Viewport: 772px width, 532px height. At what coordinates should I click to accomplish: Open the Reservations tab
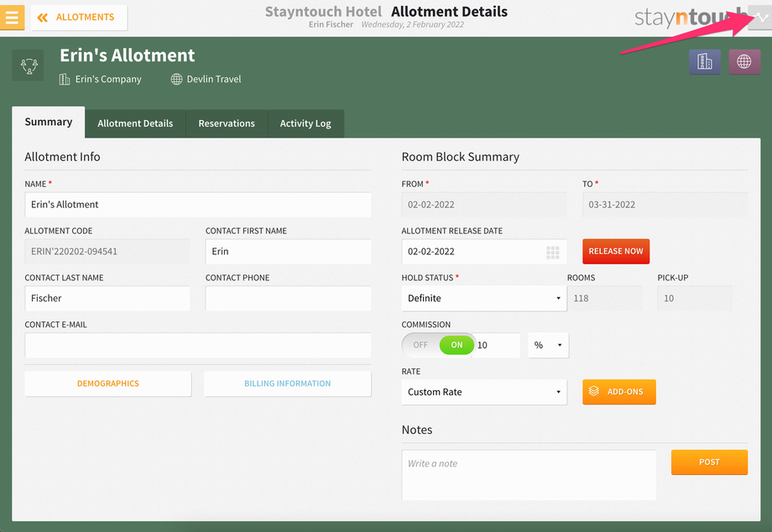point(227,123)
